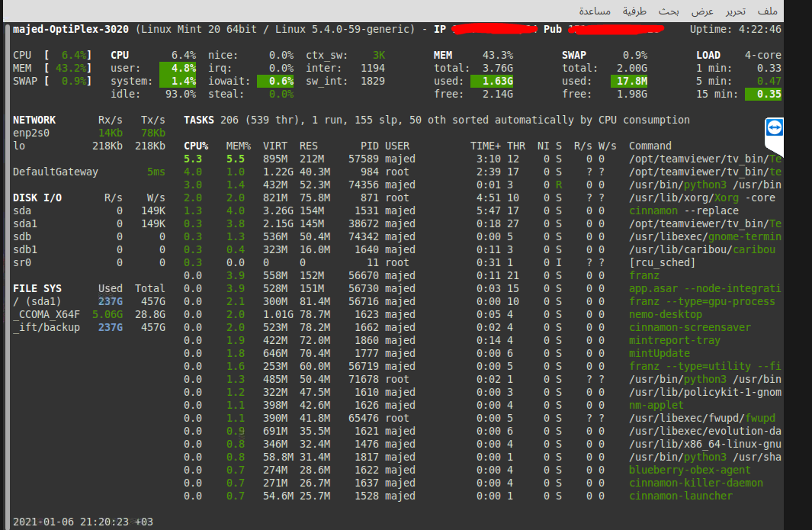Viewport: 812px width, 530px height.
Task: Click the mintreport-tray process
Action: point(675,340)
